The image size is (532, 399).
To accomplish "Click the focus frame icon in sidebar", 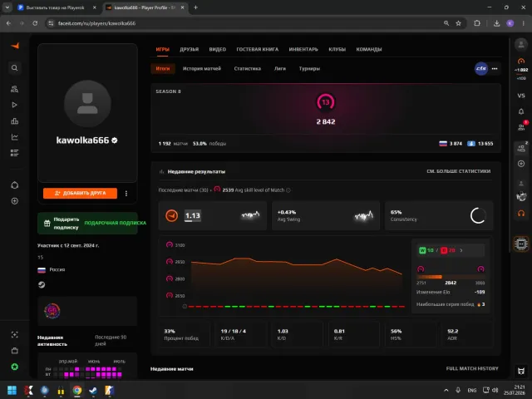I will click(x=15, y=335).
